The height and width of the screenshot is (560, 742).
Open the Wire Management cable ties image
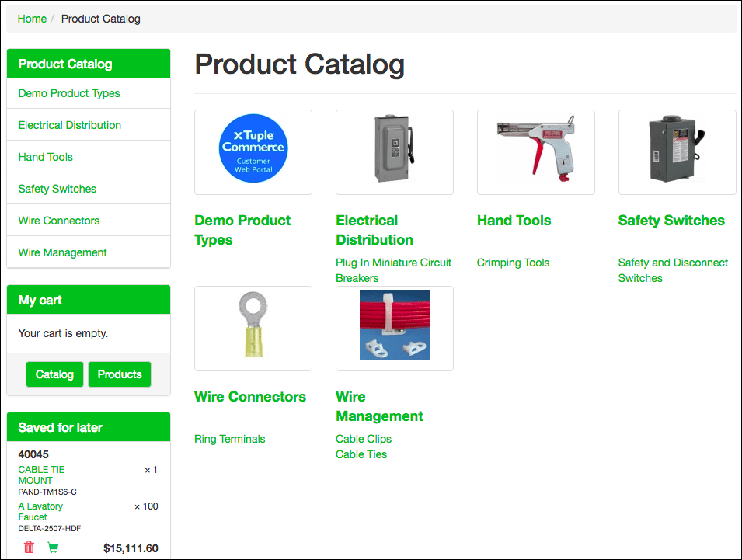click(394, 328)
